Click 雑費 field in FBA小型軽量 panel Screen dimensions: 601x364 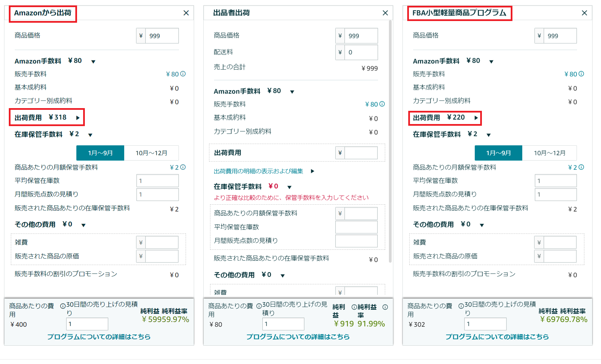pyautogui.click(x=560, y=242)
